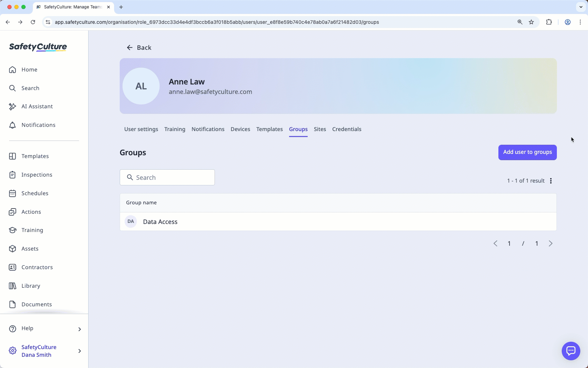Go to Assets
Screen dimensions: 588x368
pos(23,249)
